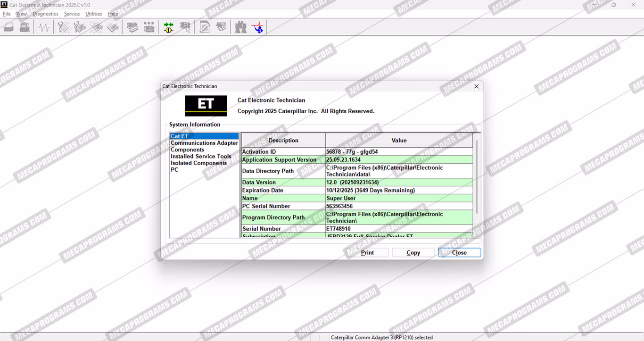The width and height of the screenshot is (644, 341).
Task: Open the Configuration tool icon
Action: click(x=149, y=28)
